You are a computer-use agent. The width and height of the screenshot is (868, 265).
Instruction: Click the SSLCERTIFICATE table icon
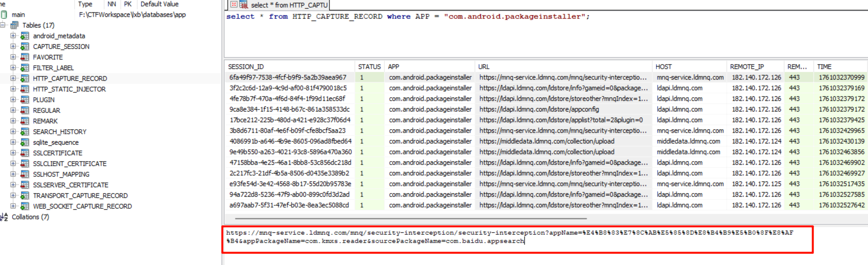25,153
